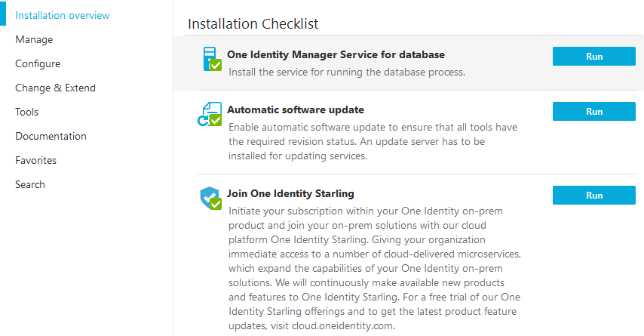Run the Join One Identity Starling step
This screenshot has height=336, width=644.
click(x=593, y=196)
